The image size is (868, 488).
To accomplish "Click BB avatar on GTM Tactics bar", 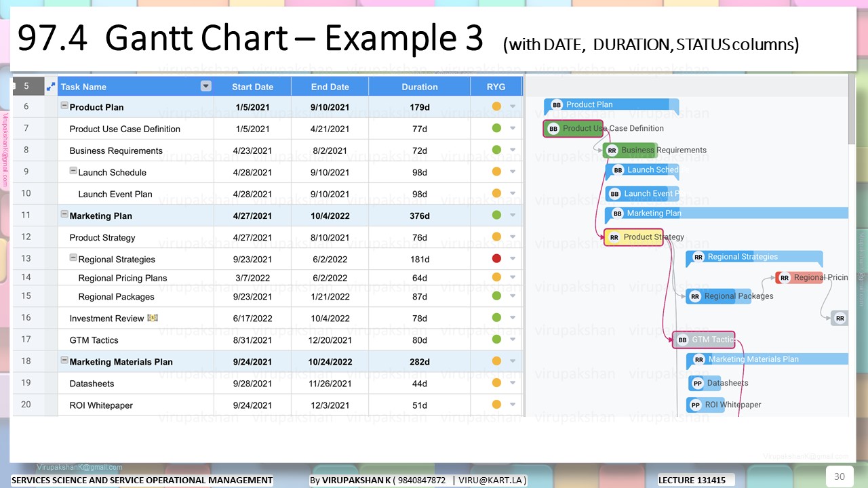I will click(x=683, y=340).
